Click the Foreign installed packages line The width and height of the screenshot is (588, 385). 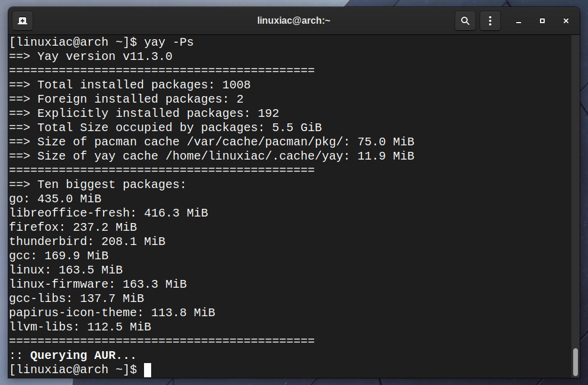pyautogui.click(x=126, y=99)
